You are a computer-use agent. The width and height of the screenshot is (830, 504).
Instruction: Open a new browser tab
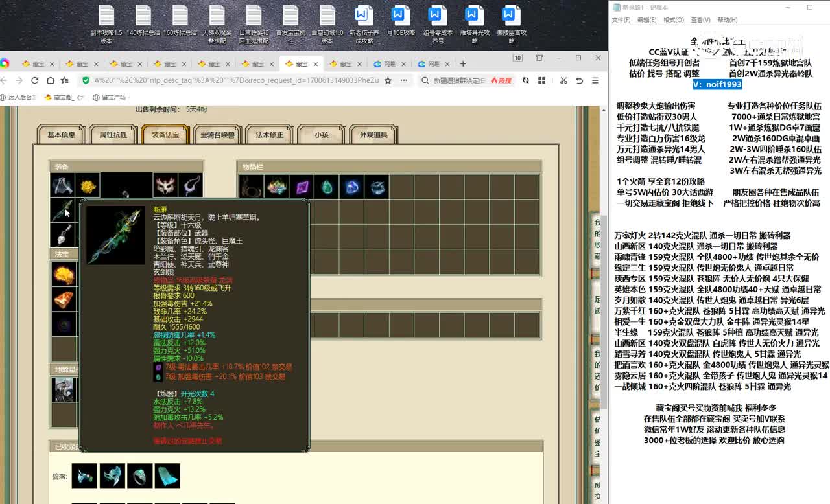463,63
